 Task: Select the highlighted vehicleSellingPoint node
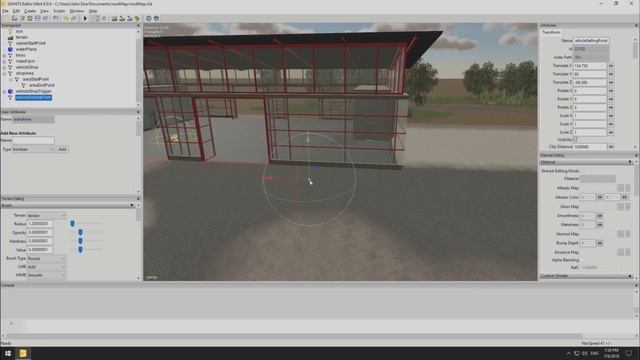[33, 98]
